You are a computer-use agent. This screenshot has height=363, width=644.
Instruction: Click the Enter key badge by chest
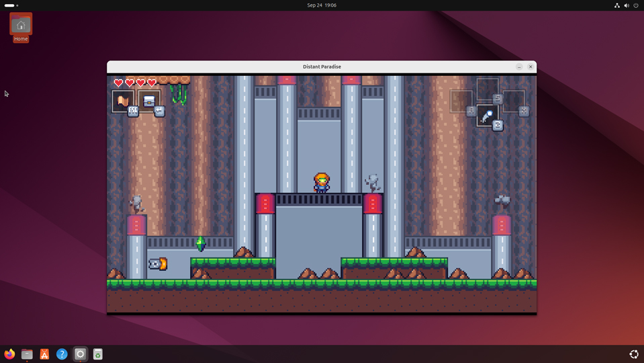(x=159, y=111)
